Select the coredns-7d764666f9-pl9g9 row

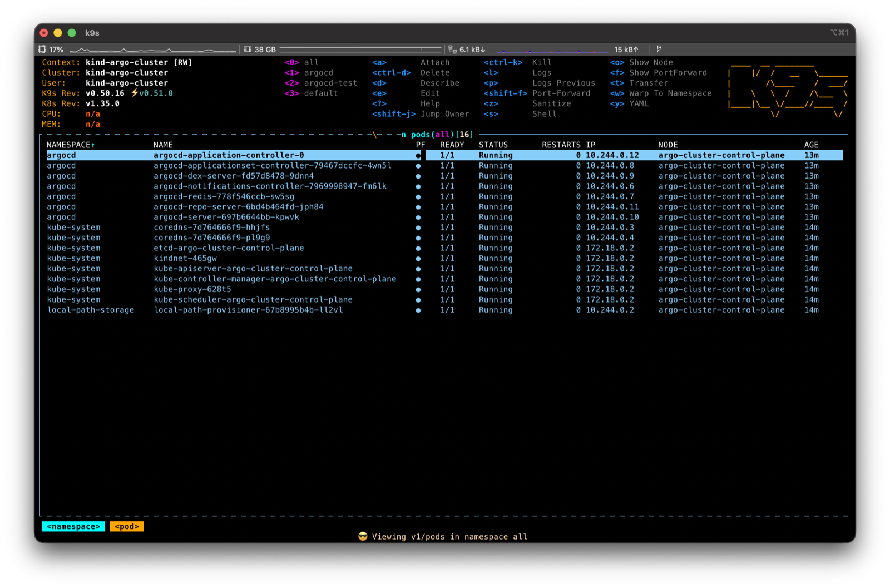coord(444,238)
